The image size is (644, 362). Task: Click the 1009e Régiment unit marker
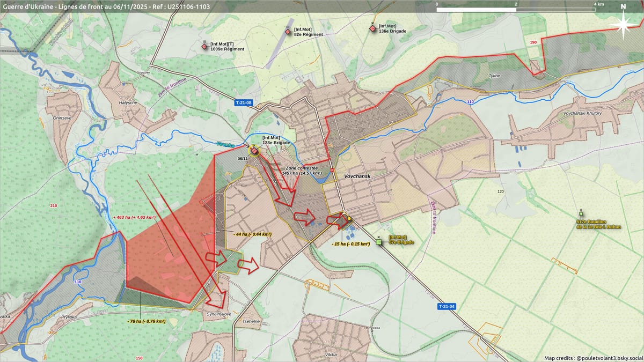(204, 47)
